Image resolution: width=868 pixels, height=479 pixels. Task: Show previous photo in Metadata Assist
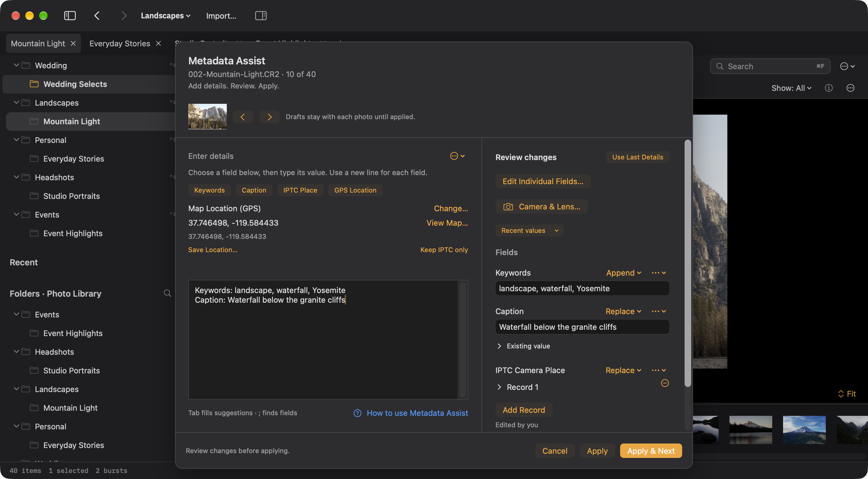243,117
